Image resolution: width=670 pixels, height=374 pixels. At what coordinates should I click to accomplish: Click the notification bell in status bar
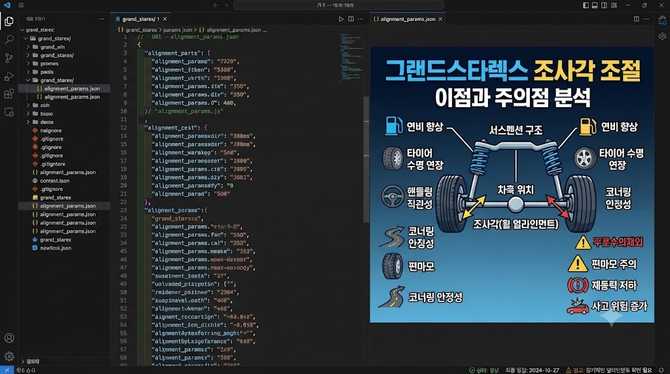661,370
